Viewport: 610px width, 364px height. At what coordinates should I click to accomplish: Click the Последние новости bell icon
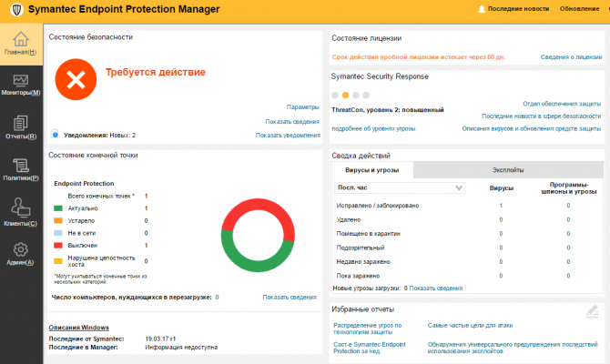click(x=483, y=9)
